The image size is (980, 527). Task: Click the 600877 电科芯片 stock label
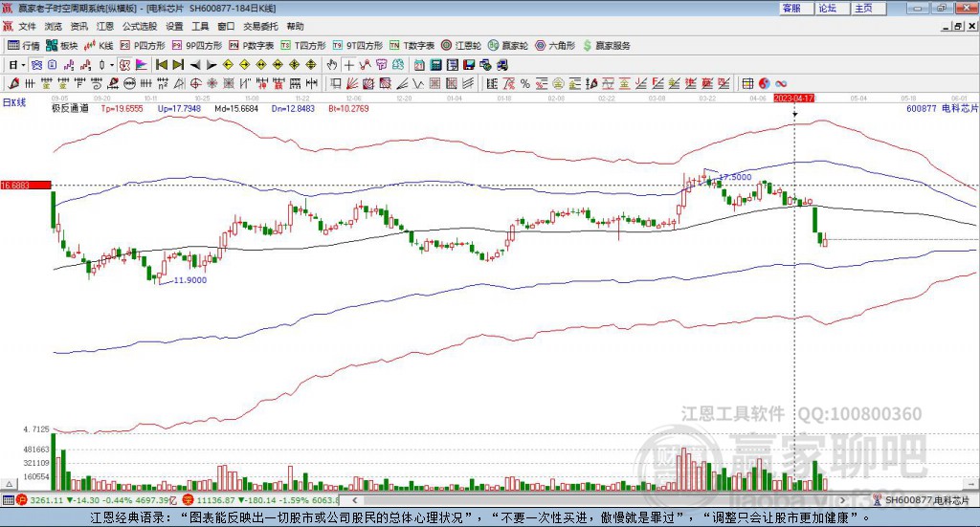pos(942,108)
